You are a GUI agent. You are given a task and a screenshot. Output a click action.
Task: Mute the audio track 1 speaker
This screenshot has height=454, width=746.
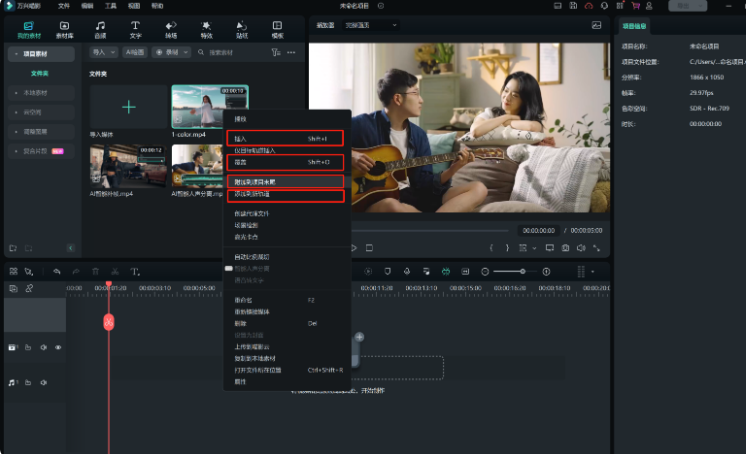[43, 382]
